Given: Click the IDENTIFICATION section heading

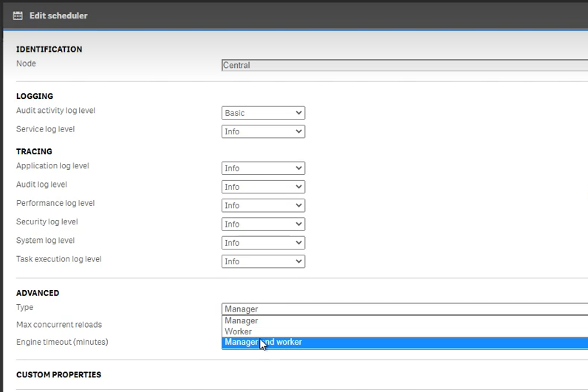Looking at the screenshot, I should coord(49,49).
